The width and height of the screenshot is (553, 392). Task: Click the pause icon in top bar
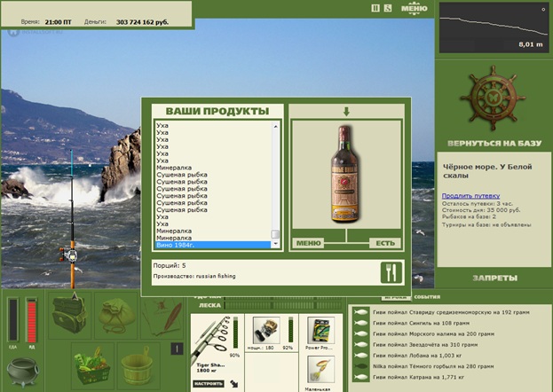(x=375, y=8)
